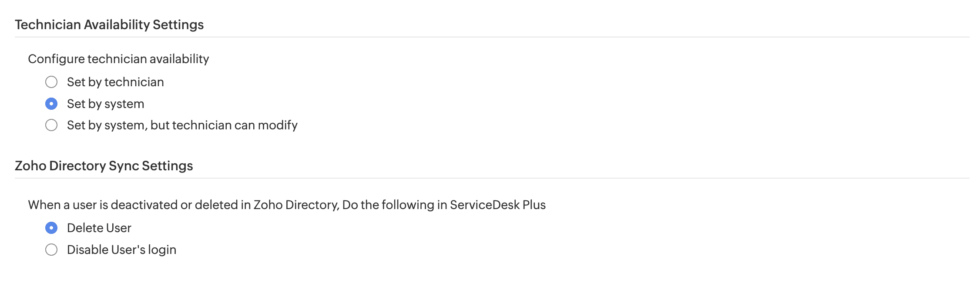This screenshot has height=284, width=980.
Task: Click the word 'deleted' in the sync description
Action: pos(216,205)
